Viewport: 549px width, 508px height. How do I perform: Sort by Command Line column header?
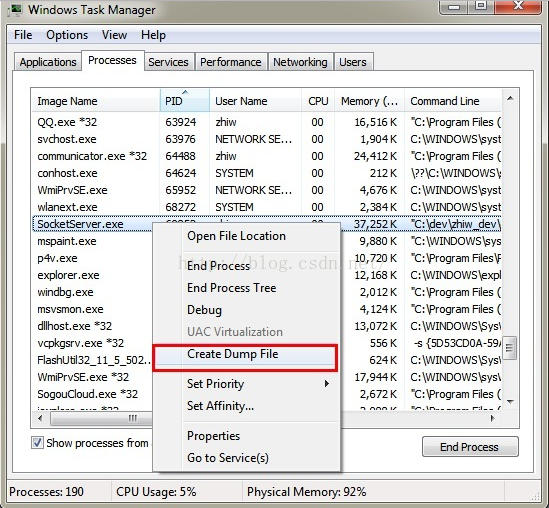click(x=453, y=101)
